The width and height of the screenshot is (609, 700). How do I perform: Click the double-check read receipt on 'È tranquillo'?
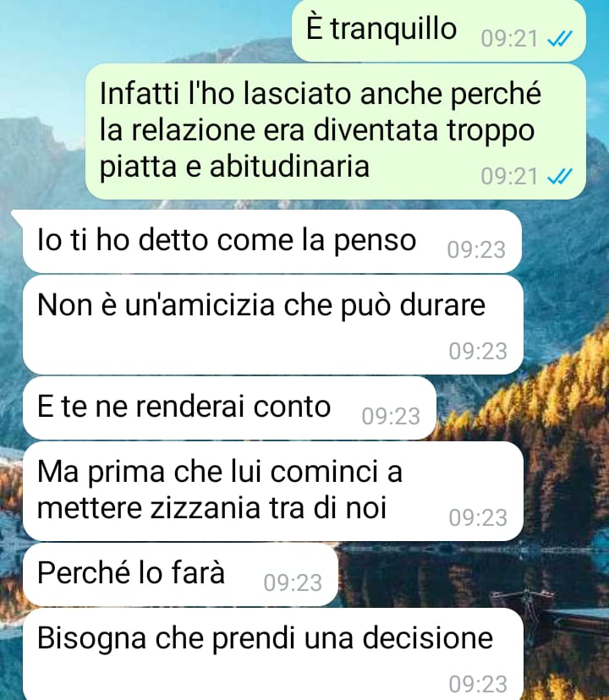point(560,39)
